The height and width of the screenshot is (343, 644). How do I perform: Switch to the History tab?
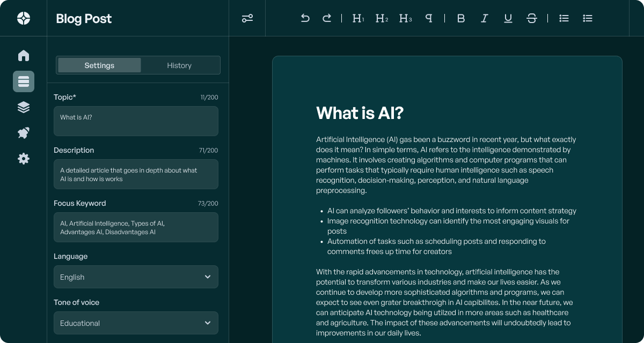pyautogui.click(x=179, y=65)
